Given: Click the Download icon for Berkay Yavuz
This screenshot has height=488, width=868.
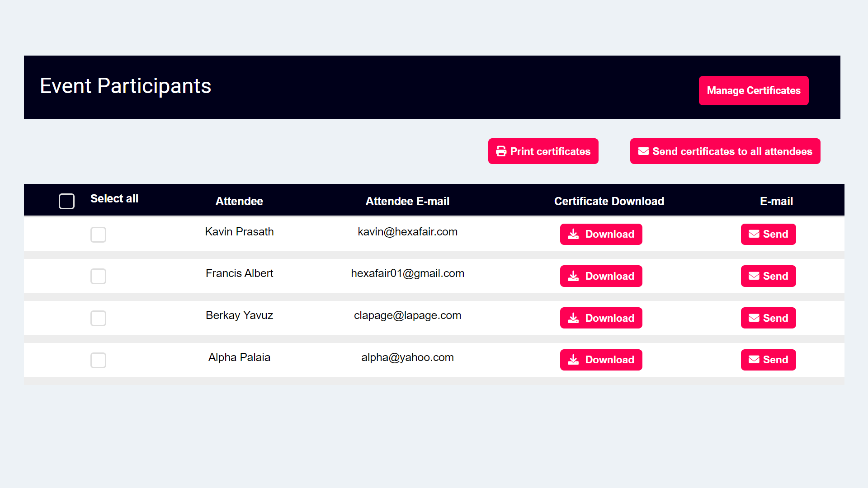Looking at the screenshot, I should tap(574, 318).
